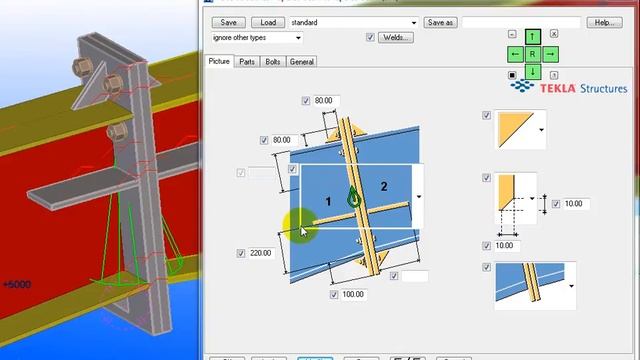
Task: Select stiffener side 2 in the picture list
Action: pos(384,187)
